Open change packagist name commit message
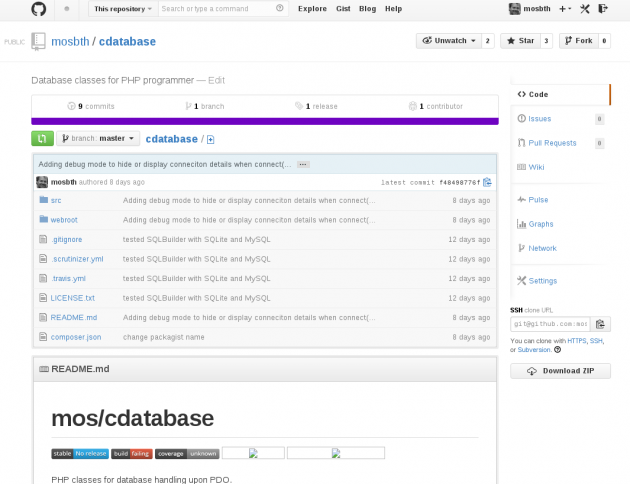 (164, 337)
